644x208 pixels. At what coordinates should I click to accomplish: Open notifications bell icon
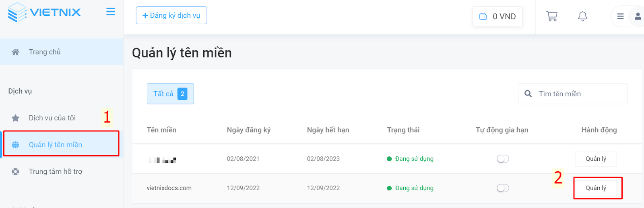point(582,16)
